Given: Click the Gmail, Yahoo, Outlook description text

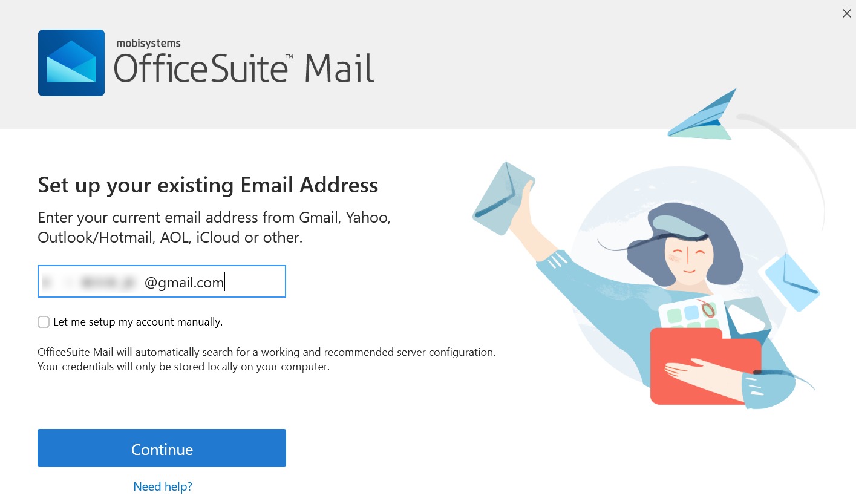Looking at the screenshot, I should tap(214, 227).
